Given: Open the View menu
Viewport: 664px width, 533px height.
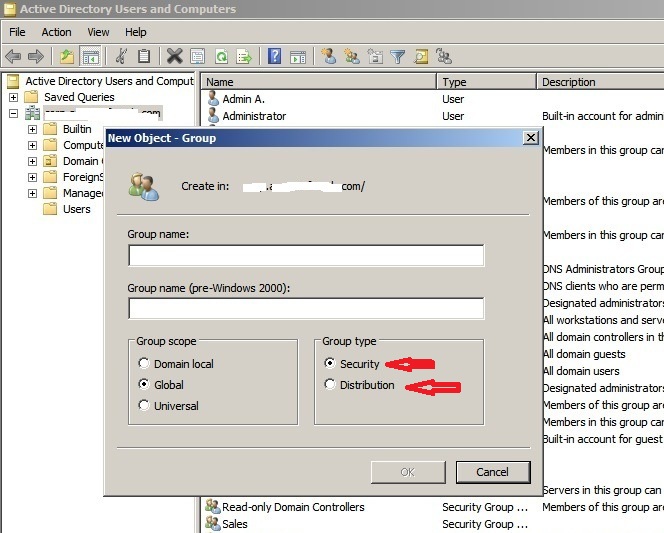Looking at the screenshot, I should click(x=98, y=32).
